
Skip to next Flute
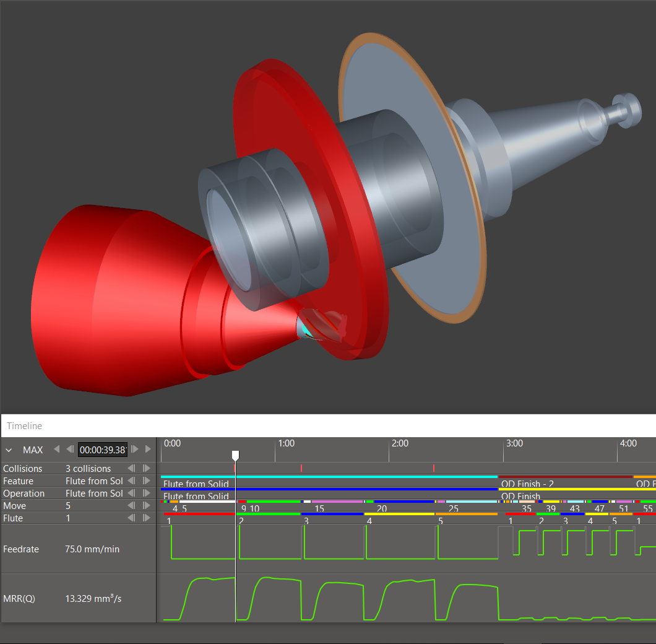147,518
